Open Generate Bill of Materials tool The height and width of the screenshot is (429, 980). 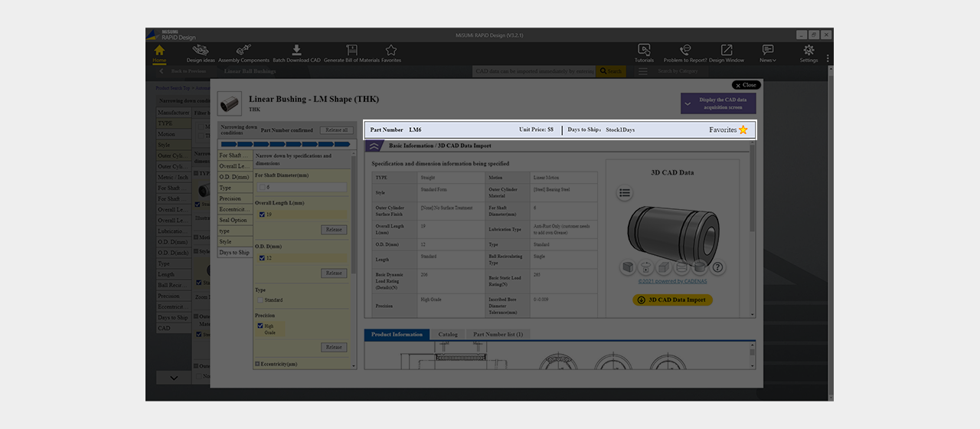click(351, 54)
